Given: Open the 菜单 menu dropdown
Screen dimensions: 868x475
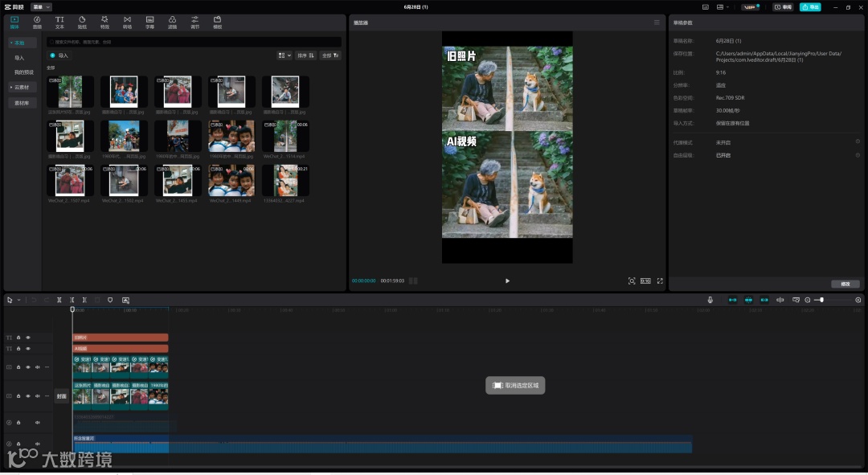Looking at the screenshot, I should coord(42,6).
